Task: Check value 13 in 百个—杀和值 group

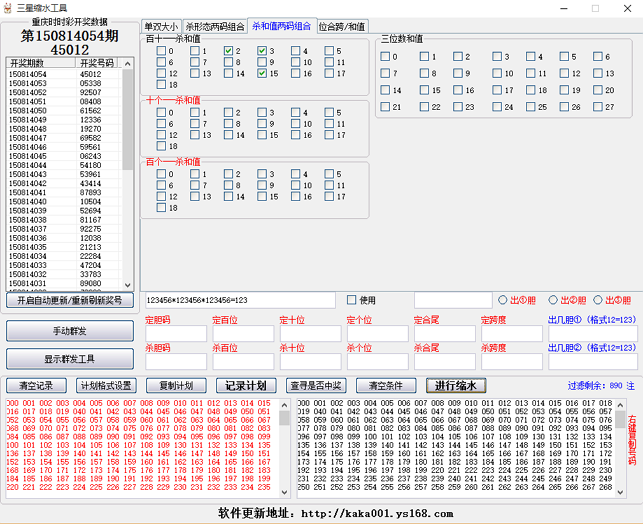Action: [x=195, y=197]
